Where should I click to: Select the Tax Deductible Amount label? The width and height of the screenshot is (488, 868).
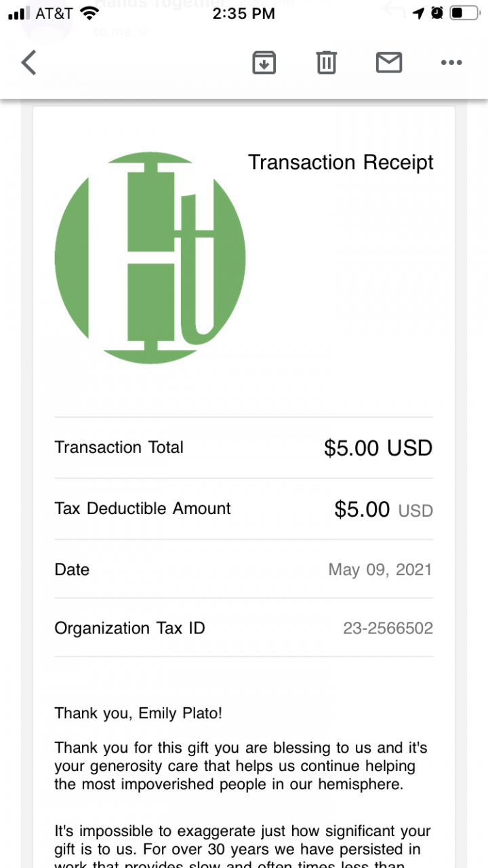click(142, 509)
